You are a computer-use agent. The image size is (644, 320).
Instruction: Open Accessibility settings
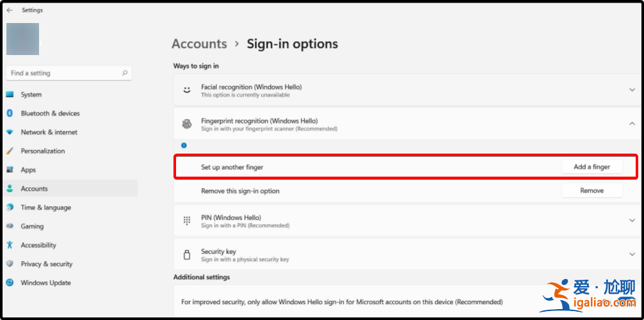pyautogui.click(x=70, y=245)
